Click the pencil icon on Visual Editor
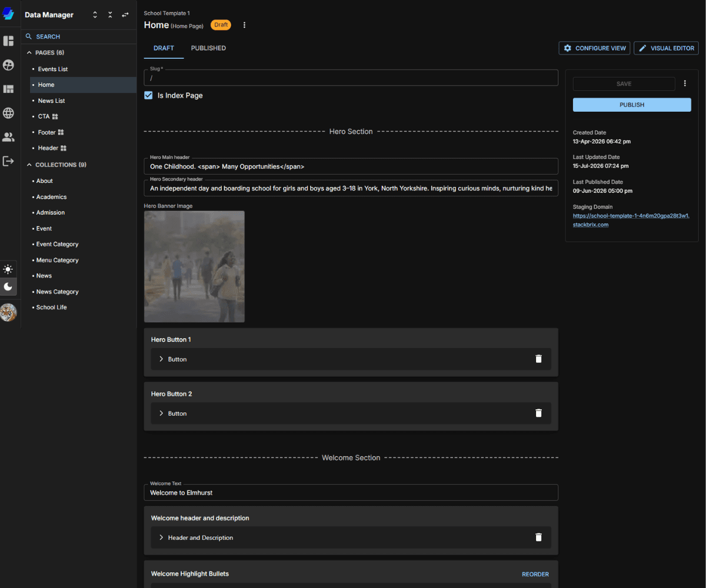Image resolution: width=706 pixels, height=588 pixels. [643, 48]
